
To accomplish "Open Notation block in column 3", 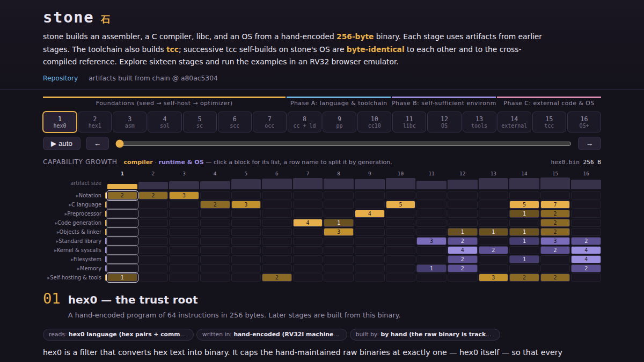I will click(184, 196).
